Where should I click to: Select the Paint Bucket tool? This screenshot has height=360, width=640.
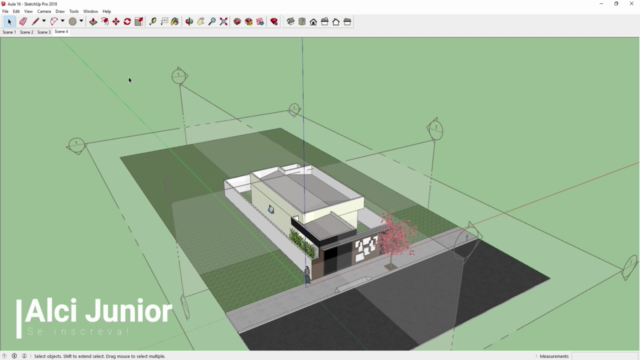(175, 22)
